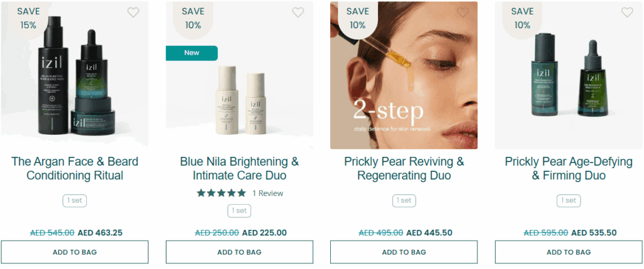Viewport: 644px width, 269px height.
Task: Click the five-star rating on Blue Nila Duo
Action: click(x=221, y=193)
